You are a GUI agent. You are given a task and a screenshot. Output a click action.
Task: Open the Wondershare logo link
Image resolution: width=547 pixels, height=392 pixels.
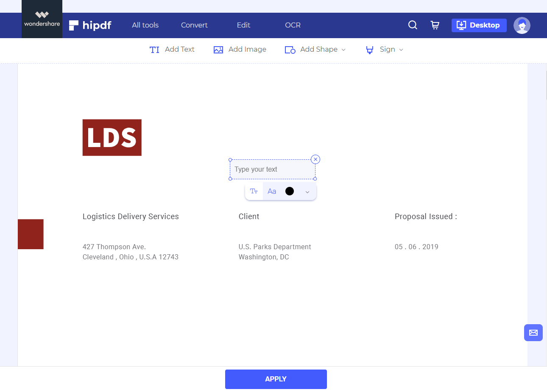(x=42, y=19)
